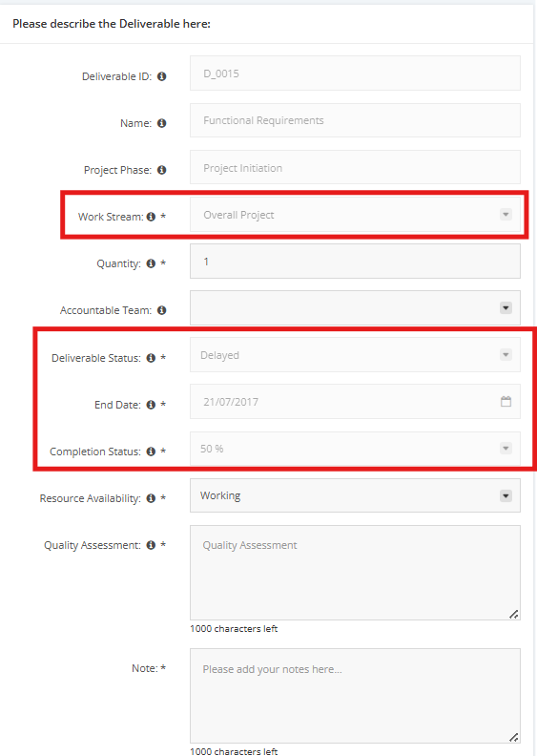Click the Resource Availability info icon
The width and height of the screenshot is (537, 756).
(x=151, y=498)
